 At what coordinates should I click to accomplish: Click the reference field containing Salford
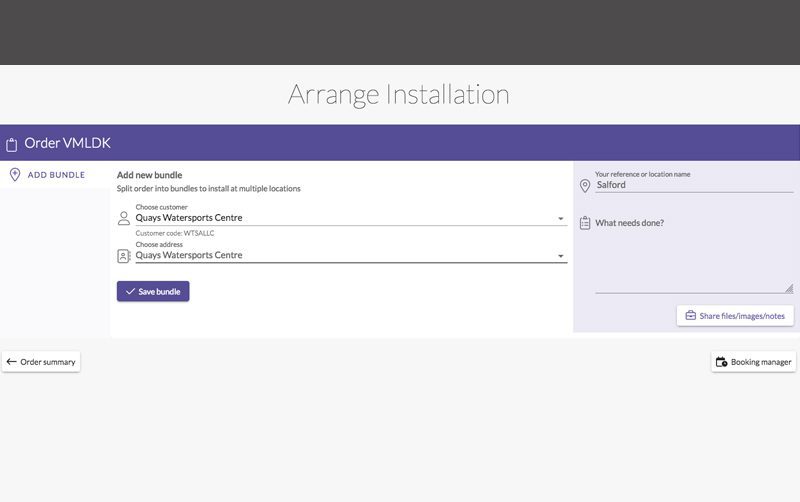coord(694,185)
